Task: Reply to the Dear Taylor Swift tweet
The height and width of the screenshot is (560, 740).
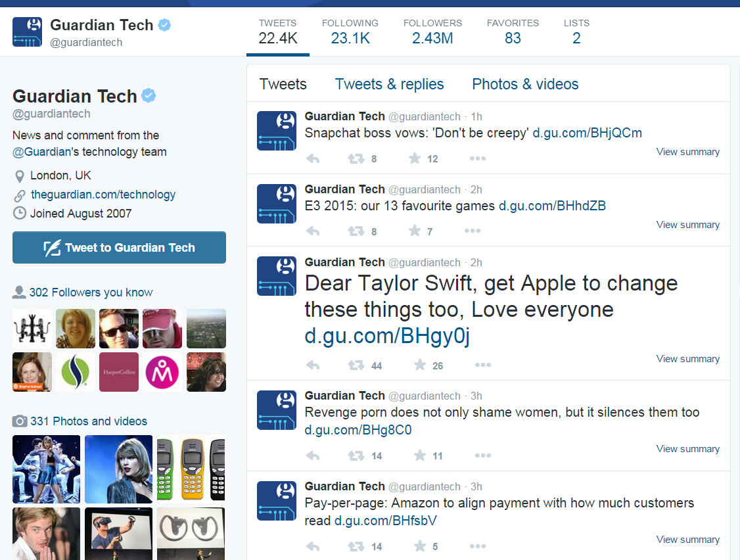Action: tap(313, 365)
